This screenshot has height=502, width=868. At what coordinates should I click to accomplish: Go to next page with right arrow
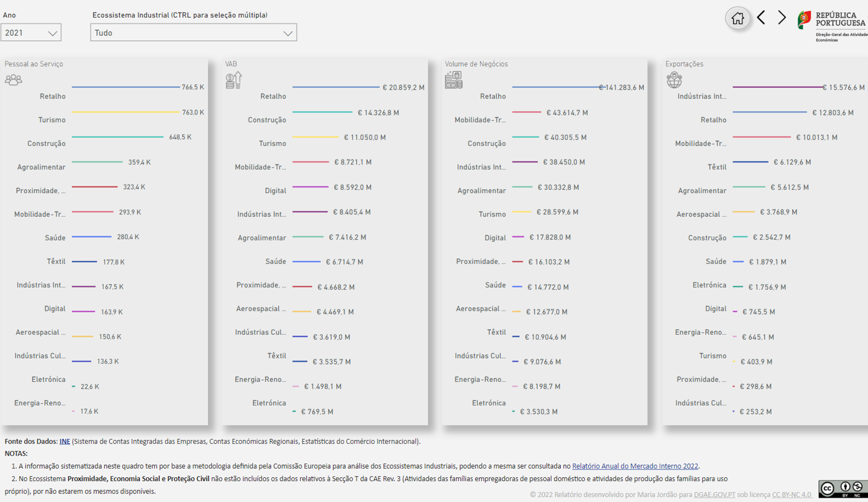click(x=782, y=18)
